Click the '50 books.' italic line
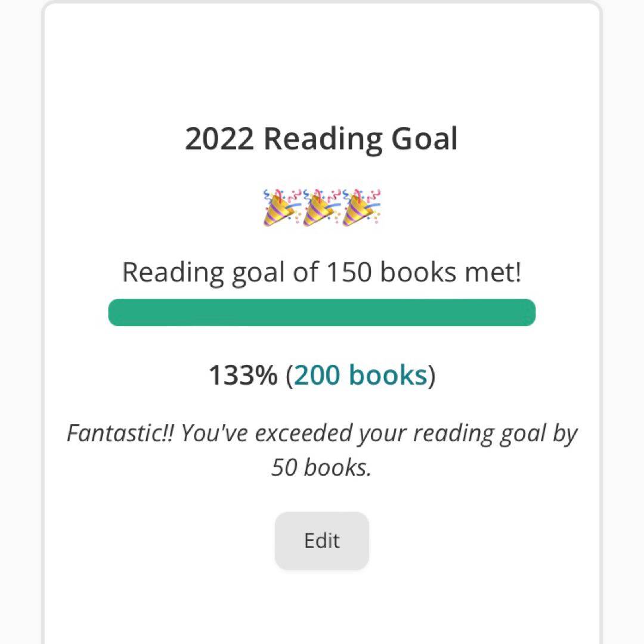This screenshot has width=644, height=644. [322, 467]
